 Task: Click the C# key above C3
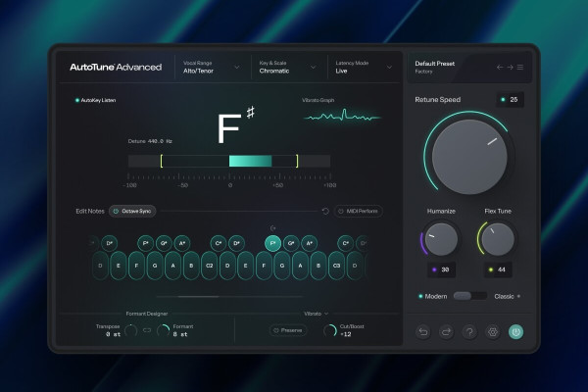coord(345,243)
